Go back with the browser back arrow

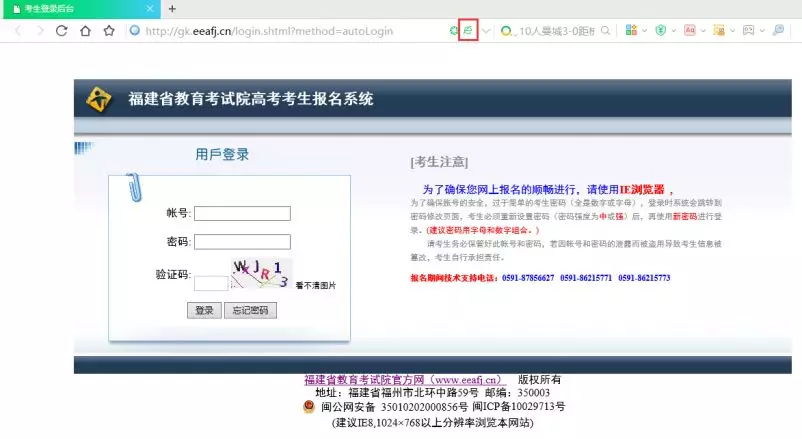tap(18, 31)
